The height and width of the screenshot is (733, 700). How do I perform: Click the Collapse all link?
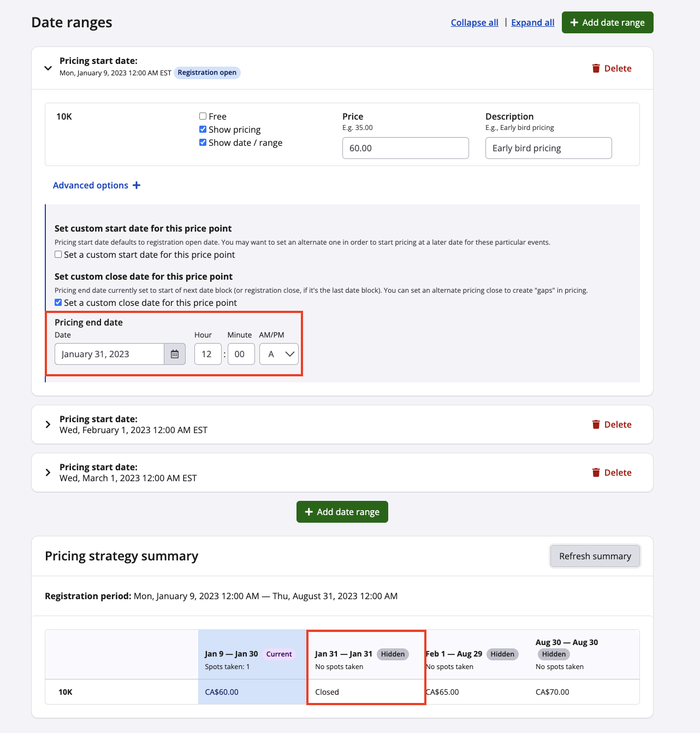pos(474,22)
